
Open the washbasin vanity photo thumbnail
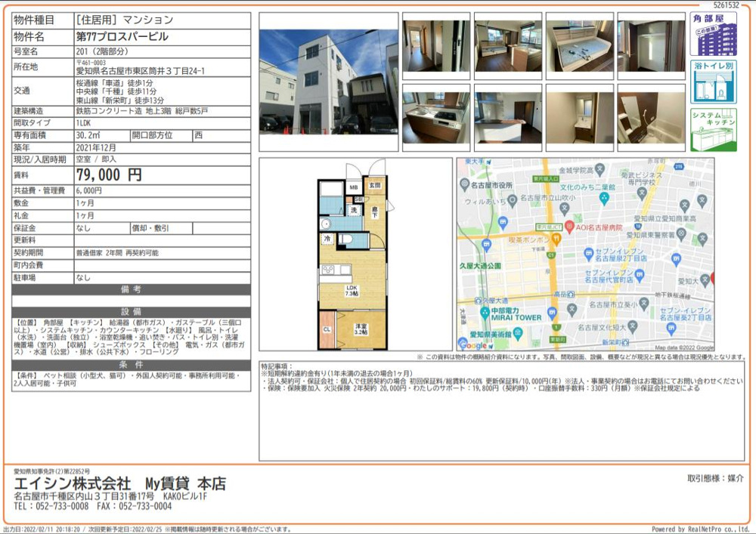(580, 118)
